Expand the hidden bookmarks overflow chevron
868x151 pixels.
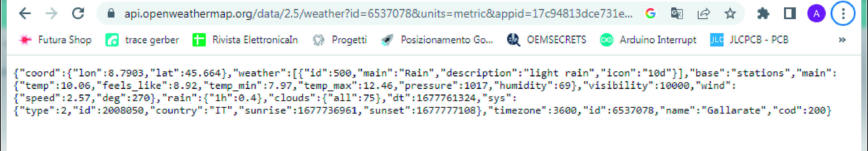pyautogui.click(x=842, y=40)
